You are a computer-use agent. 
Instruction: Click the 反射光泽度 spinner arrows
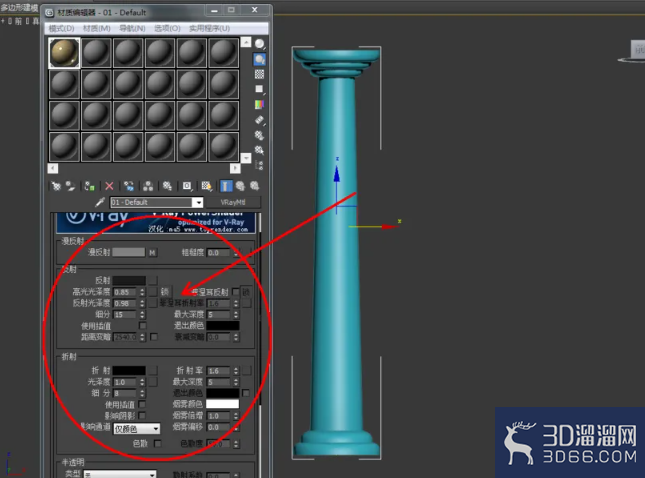[x=142, y=303]
